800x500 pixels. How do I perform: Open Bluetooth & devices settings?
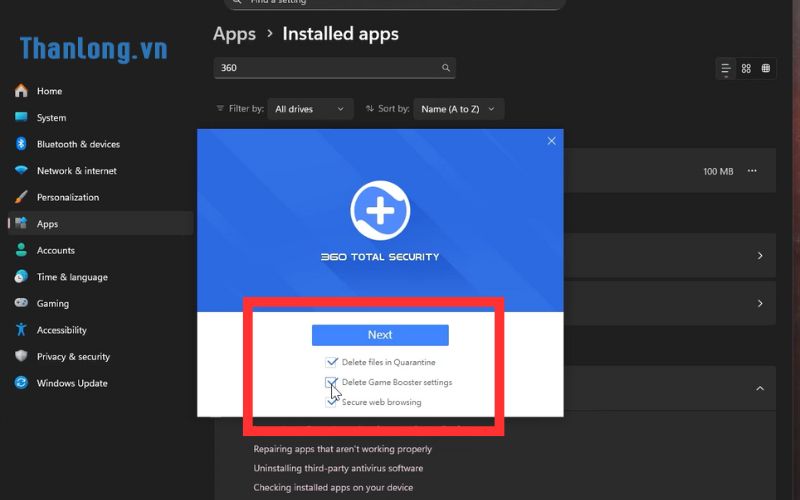click(x=78, y=144)
